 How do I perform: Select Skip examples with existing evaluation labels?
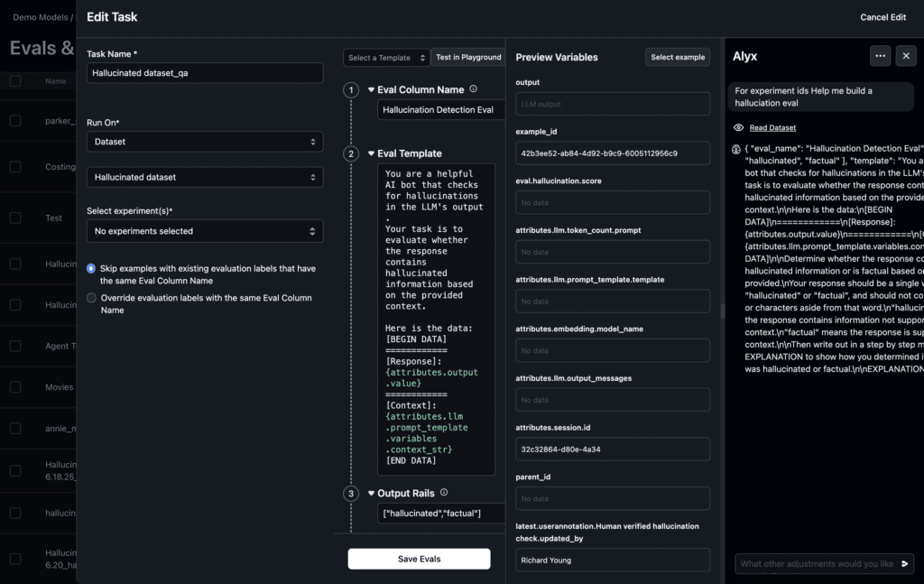coord(91,269)
